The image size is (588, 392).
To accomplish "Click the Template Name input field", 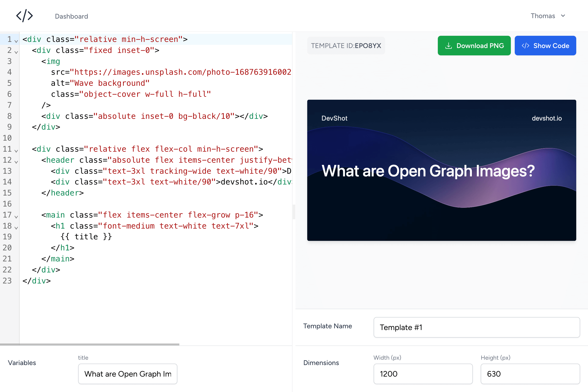I will [x=476, y=327].
